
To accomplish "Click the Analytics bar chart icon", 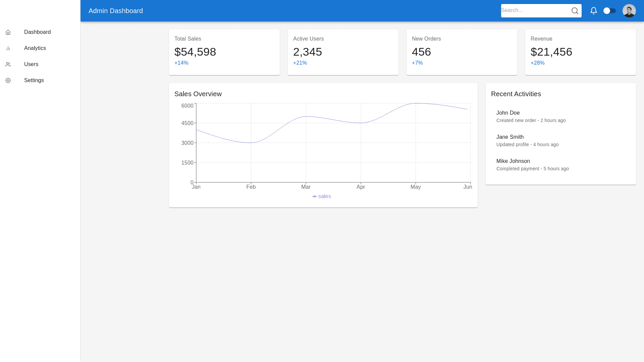I will (8, 48).
